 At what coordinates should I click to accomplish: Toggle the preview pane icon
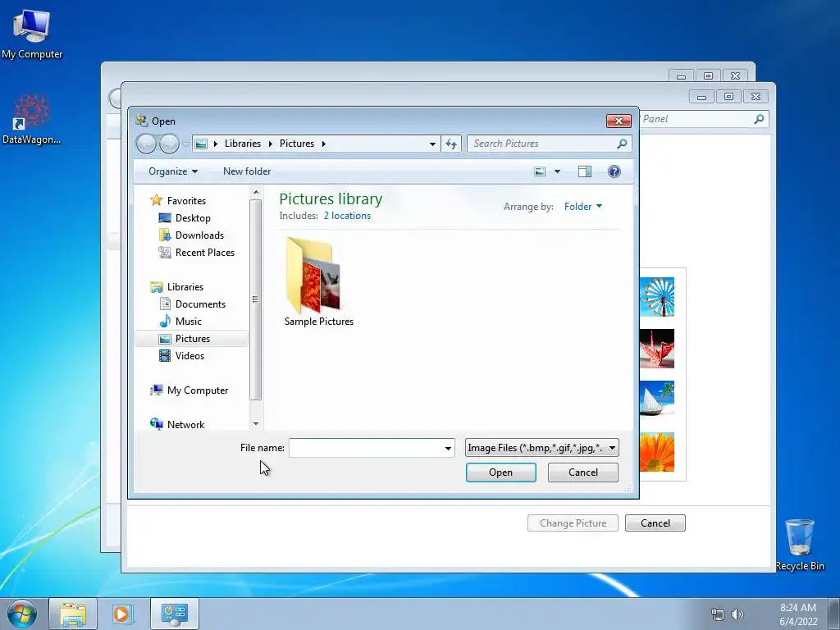(584, 171)
